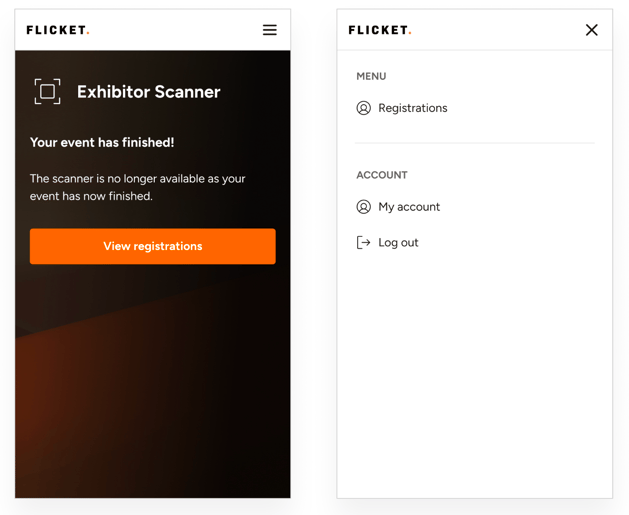Select Registrations text in the menu
Viewport: 629px width, 515px height.
[413, 108]
